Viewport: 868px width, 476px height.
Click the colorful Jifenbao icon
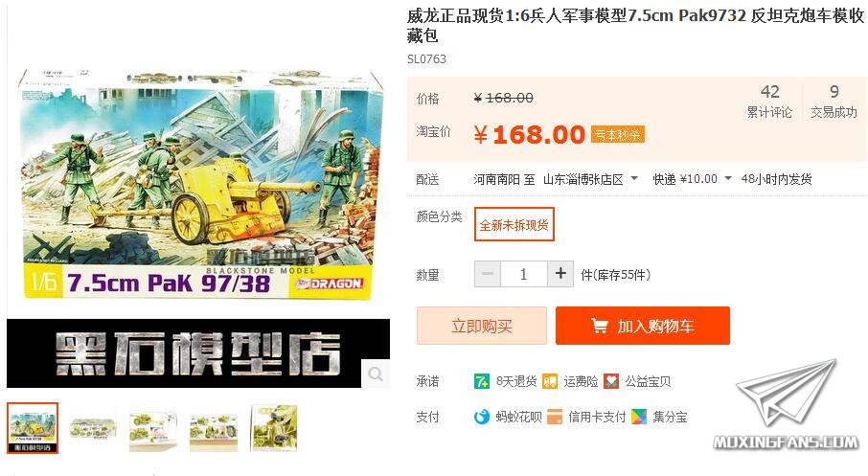[639, 417]
